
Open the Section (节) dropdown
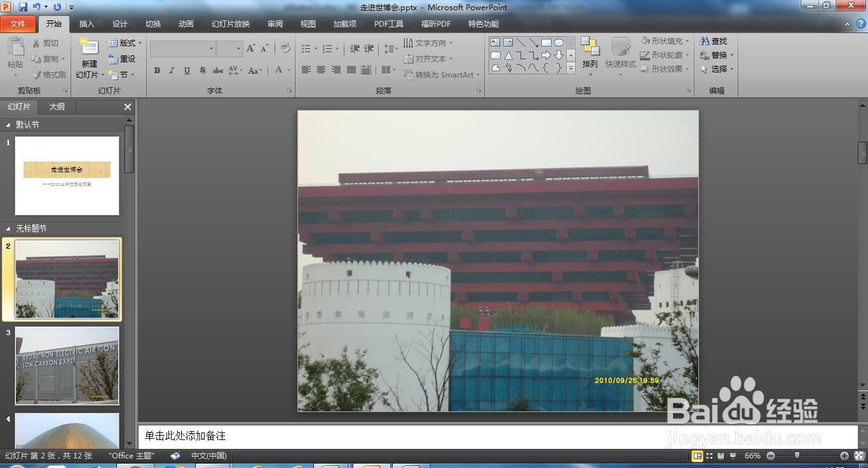coord(121,74)
